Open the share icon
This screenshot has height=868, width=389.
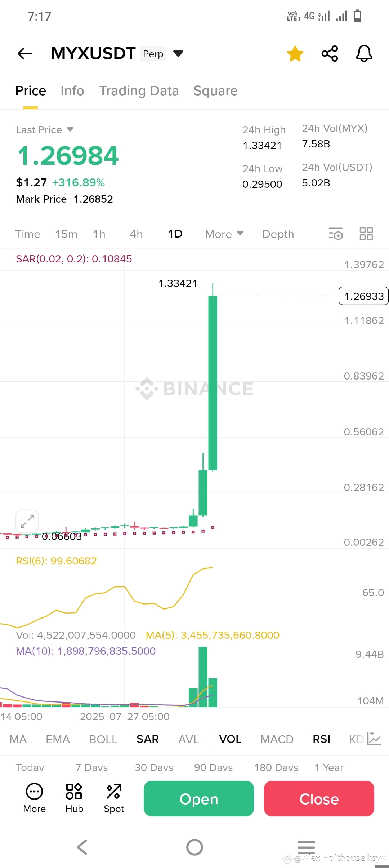pos(330,54)
